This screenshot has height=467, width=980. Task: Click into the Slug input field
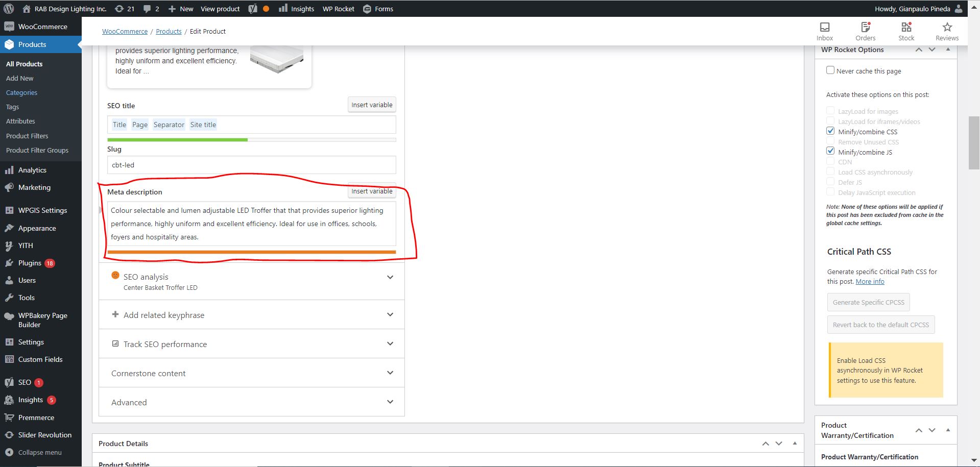pyautogui.click(x=251, y=165)
